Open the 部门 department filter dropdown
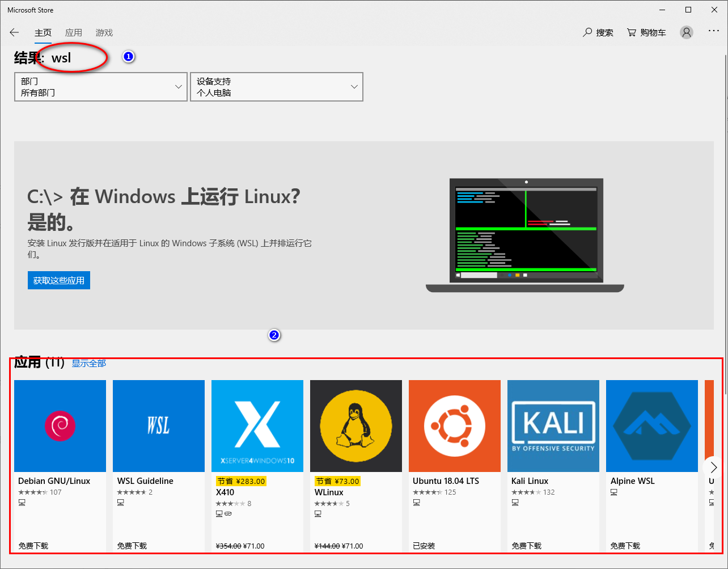This screenshot has height=569, width=728. (100, 87)
